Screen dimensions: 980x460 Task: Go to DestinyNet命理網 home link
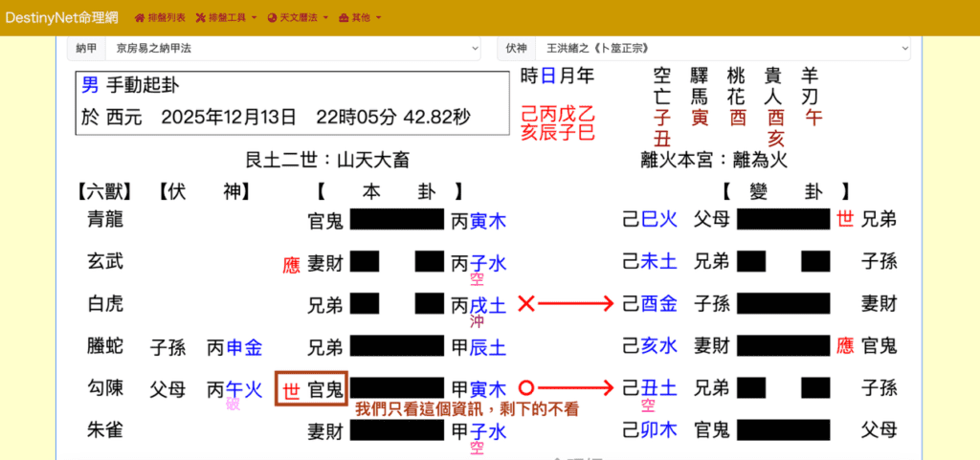pyautogui.click(x=64, y=17)
